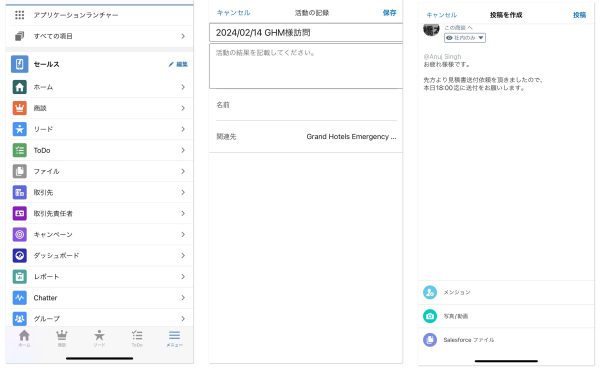Expand the レポート row chevron

tap(183, 276)
